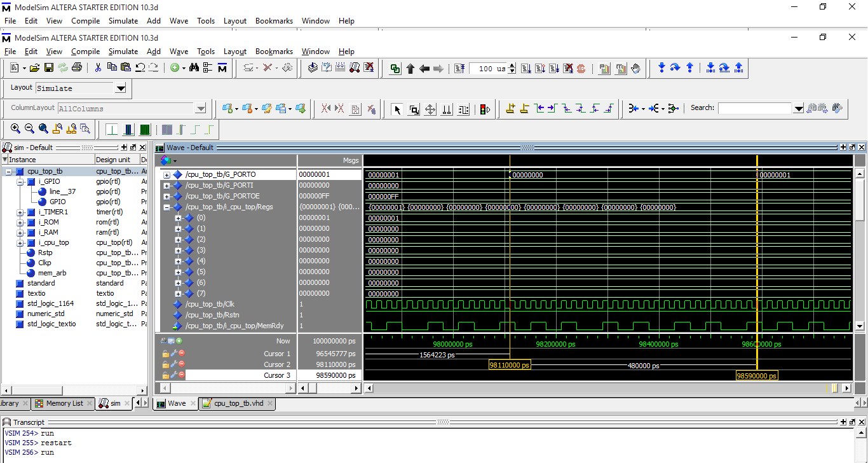Click the Insert Cursor yellow plus icon
Image resolution: width=868 pixels, height=463 pixels.
[x=510, y=109]
